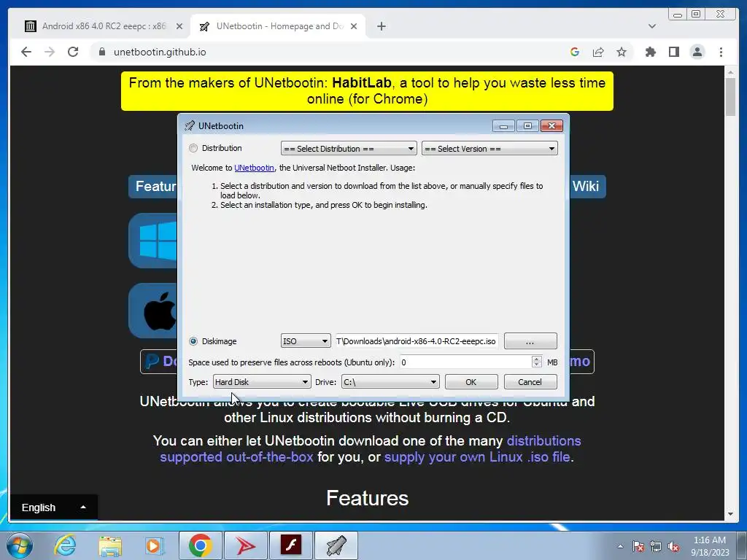Click the ISO file path field
Viewport: 747px width, 560px height.
(417, 341)
